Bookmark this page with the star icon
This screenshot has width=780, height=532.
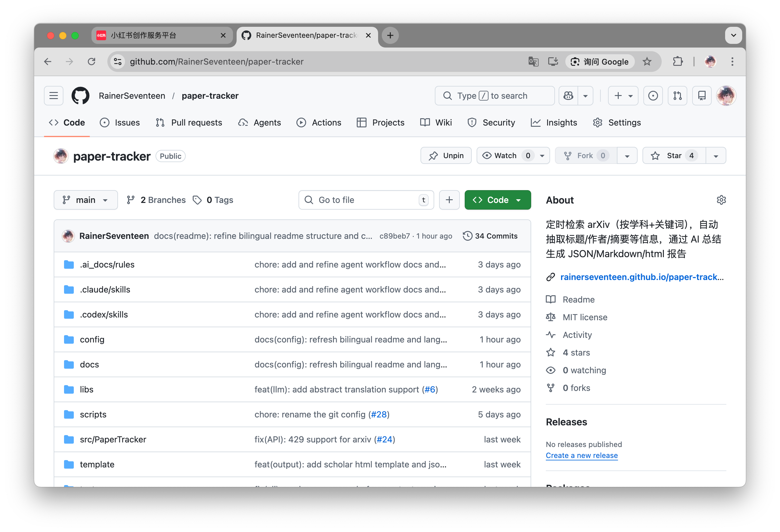click(x=647, y=62)
